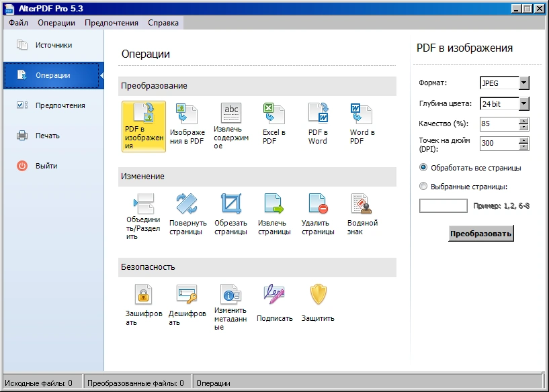Select the Выбранные страницы radio button
Screen dimensions: 549x392
click(x=423, y=187)
